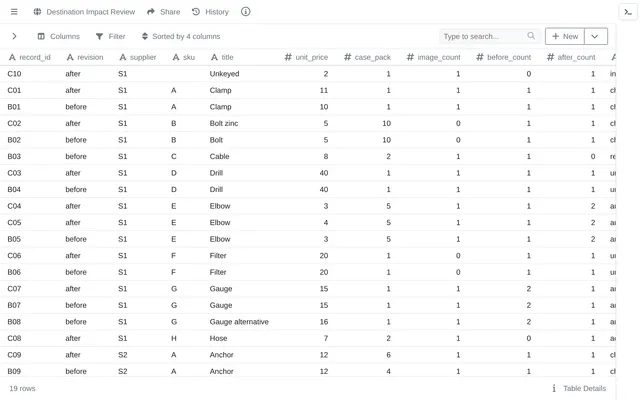Screen dimensions: 640x400
Task: Open Destination Impact Review title
Action: pos(91,12)
